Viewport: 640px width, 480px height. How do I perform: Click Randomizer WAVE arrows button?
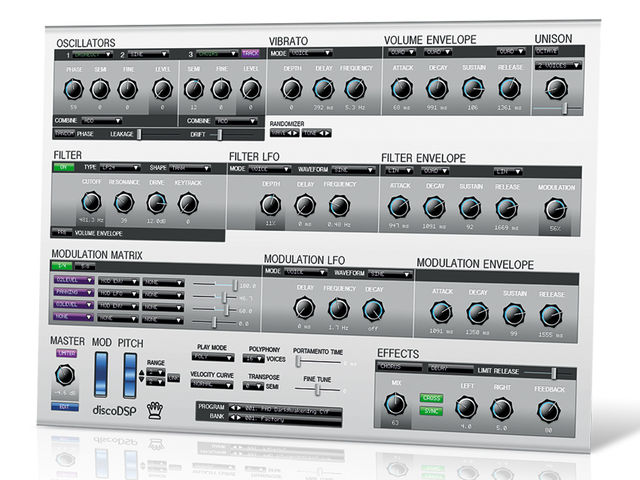click(284, 133)
